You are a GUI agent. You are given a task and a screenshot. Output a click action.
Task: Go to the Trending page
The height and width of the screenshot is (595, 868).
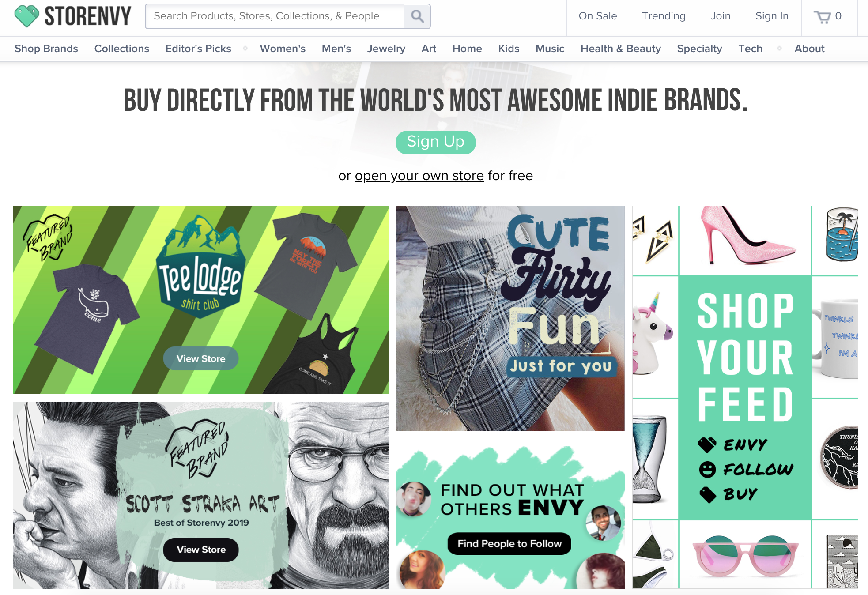(664, 16)
